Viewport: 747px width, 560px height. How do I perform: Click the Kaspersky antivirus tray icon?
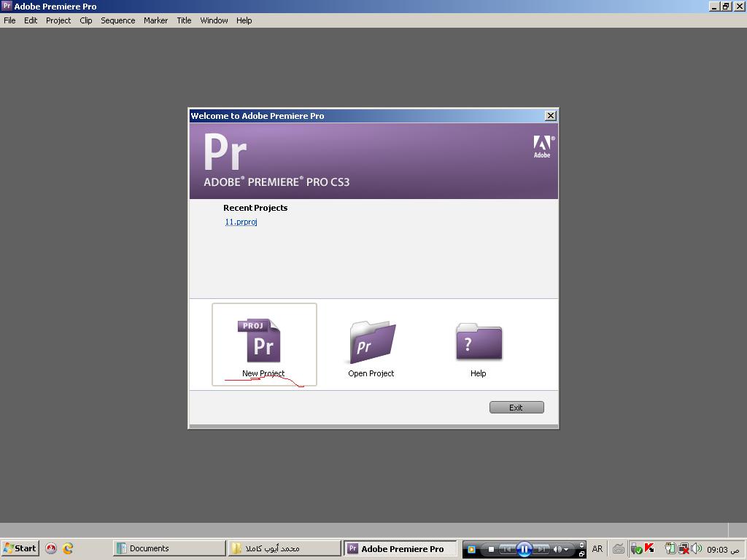(649, 548)
